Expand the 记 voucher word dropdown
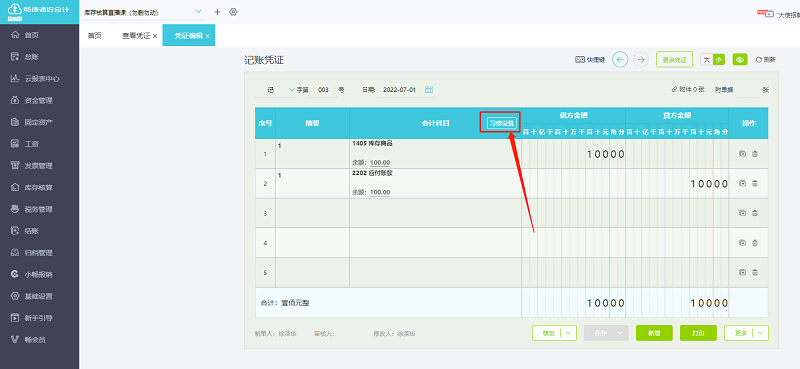Image resolution: width=800 pixels, height=369 pixels. pos(292,89)
